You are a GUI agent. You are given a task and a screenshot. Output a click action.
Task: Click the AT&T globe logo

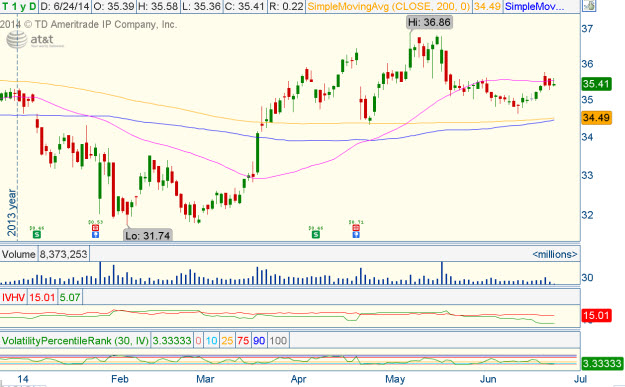[17, 40]
